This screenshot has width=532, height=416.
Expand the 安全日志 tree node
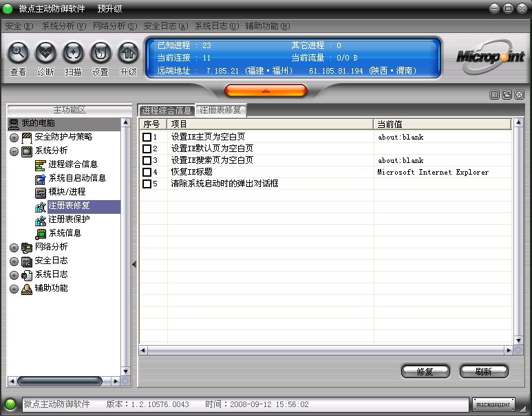coord(14,261)
